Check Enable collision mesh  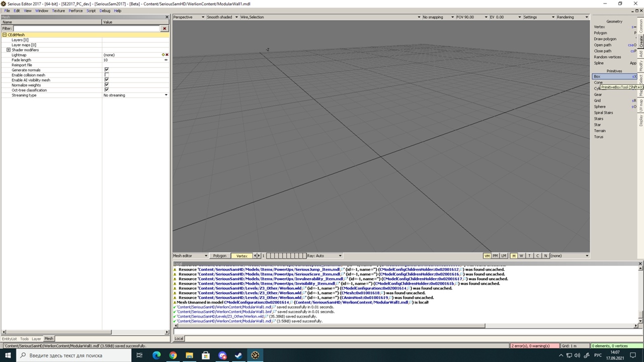pos(106,75)
